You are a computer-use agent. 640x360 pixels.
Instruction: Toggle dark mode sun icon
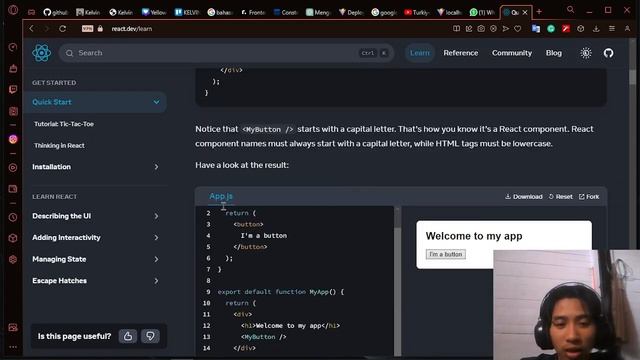[x=586, y=53]
